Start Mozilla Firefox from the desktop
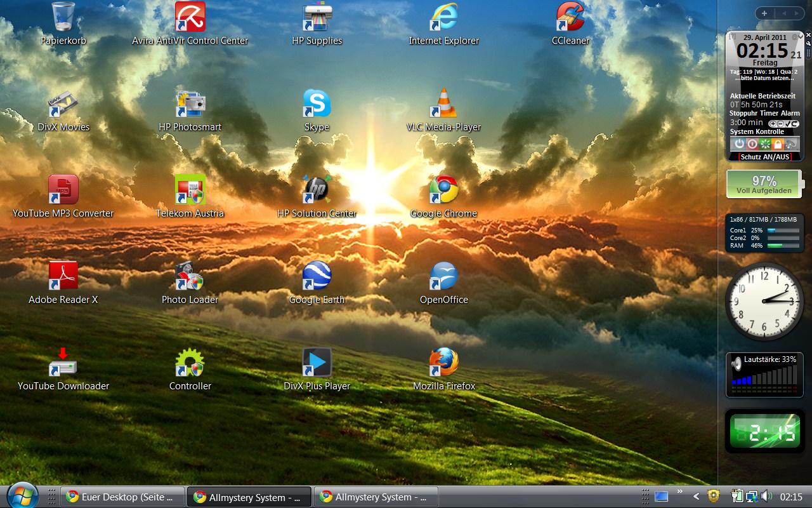 (444, 370)
